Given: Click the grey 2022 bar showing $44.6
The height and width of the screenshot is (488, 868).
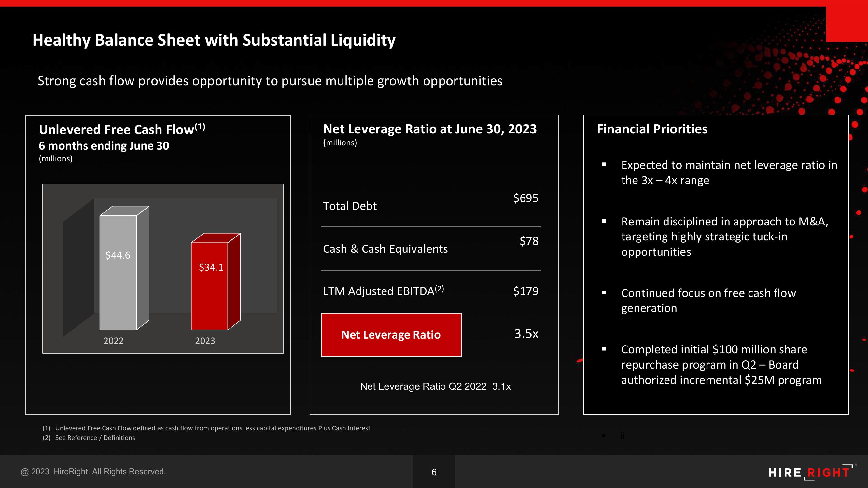Looking at the screenshot, I should [124, 268].
